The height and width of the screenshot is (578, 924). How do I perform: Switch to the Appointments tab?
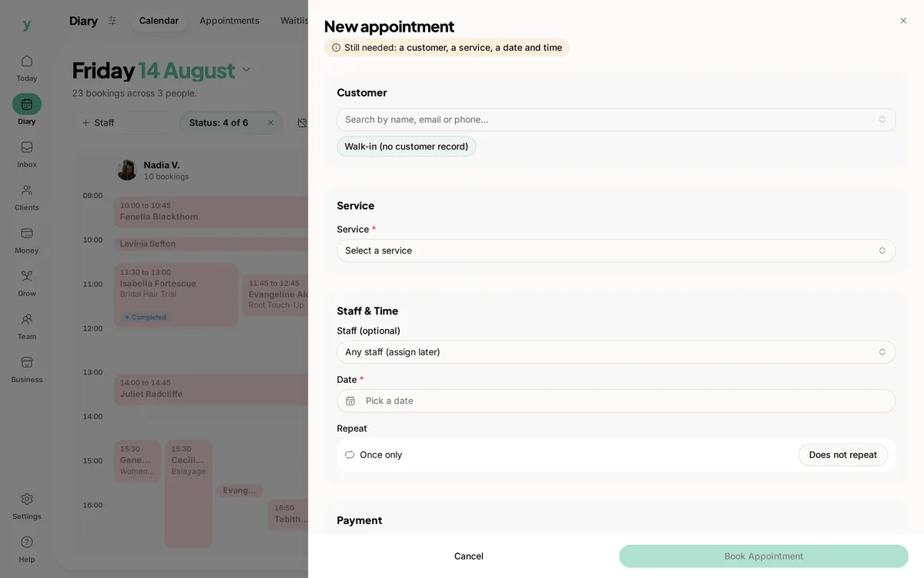pos(229,21)
